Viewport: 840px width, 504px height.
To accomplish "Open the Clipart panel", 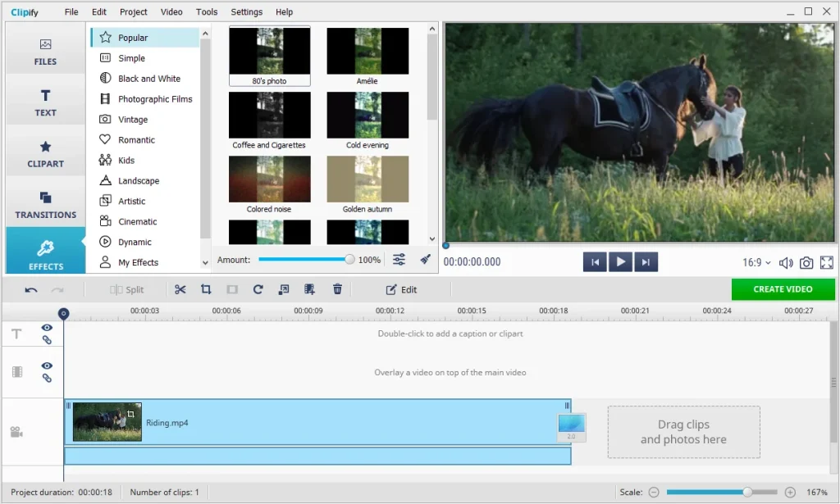I will pyautogui.click(x=46, y=154).
